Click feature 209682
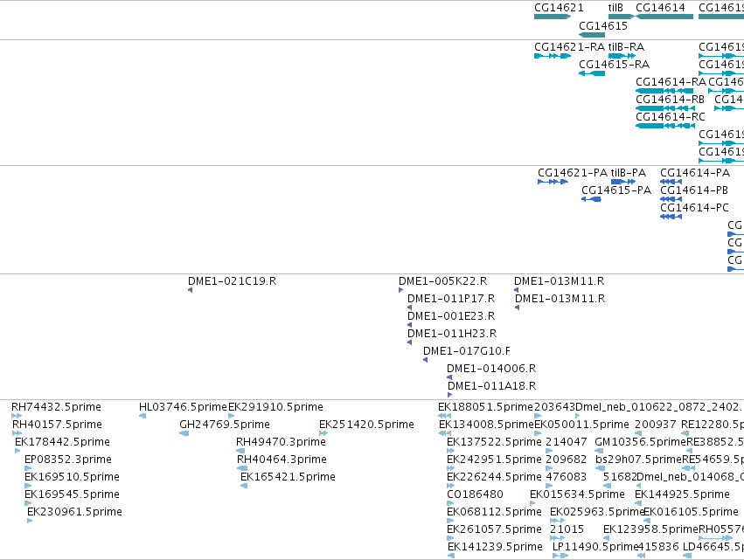The image size is (744, 560). (x=549, y=468)
